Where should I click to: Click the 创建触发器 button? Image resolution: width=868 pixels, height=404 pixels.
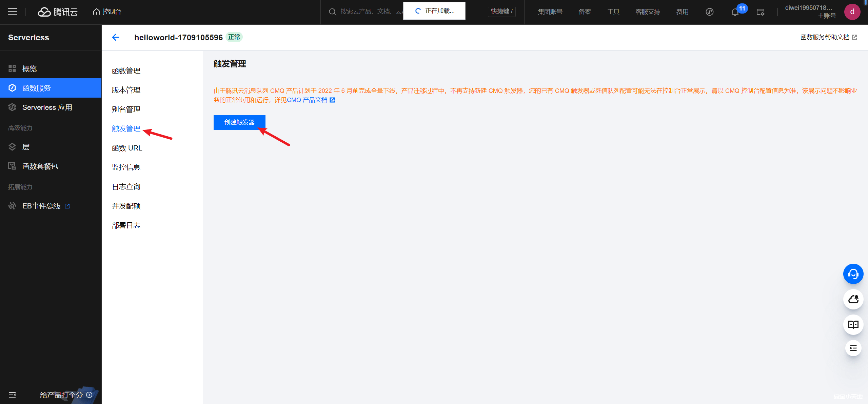click(239, 122)
